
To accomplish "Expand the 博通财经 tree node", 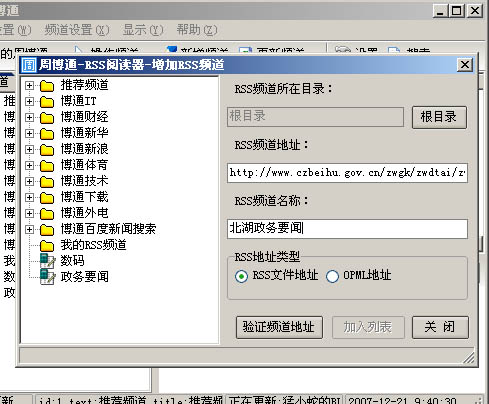I will click(x=29, y=117).
